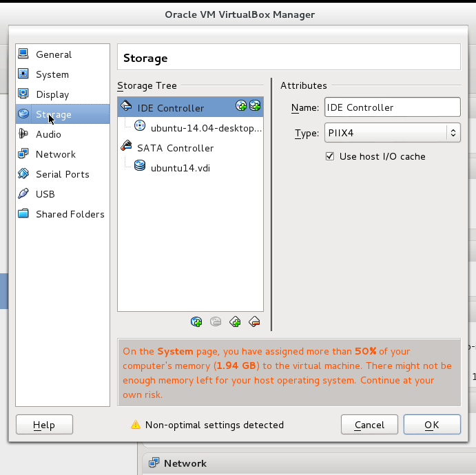The width and height of the screenshot is (476, 475).
Task: Click the Storage page heading
Action: (x=145, y=58)
